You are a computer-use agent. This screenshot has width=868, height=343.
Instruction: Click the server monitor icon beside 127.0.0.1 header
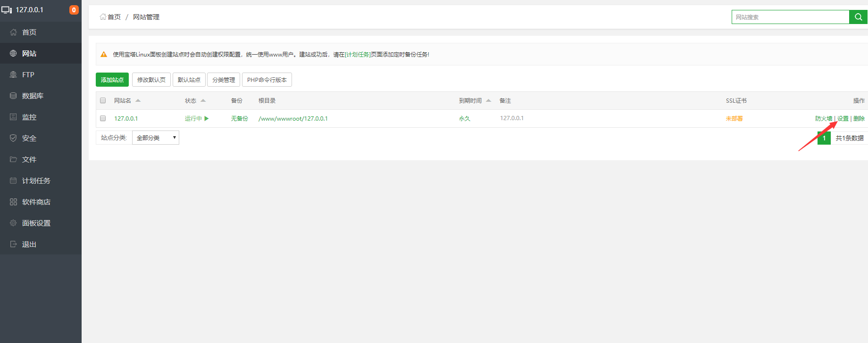(7, 10)
